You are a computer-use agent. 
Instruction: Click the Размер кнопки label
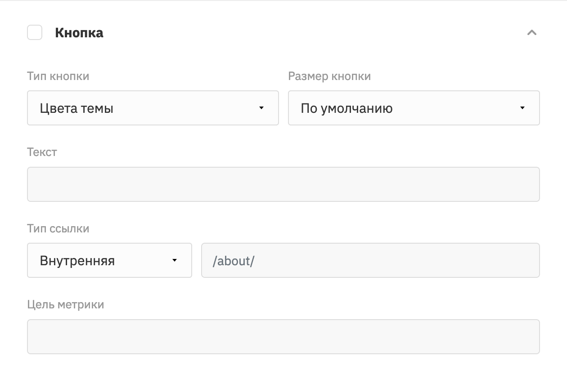[x=329, y=76]
